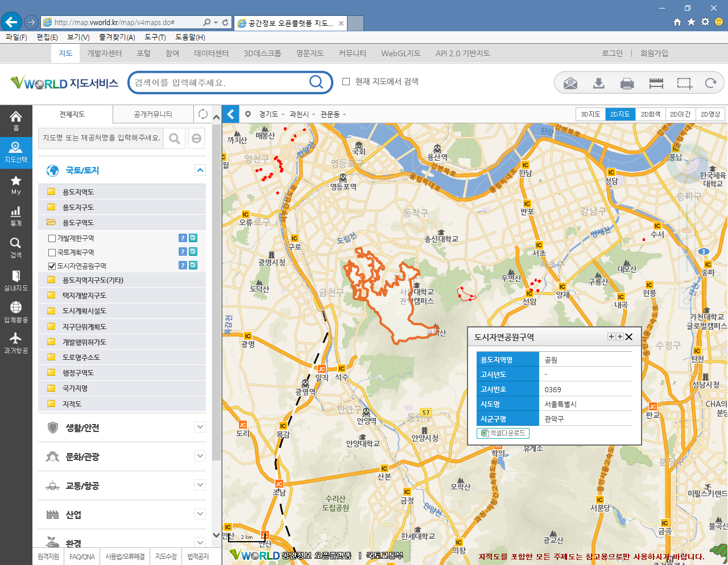The image size is (728, 565).
Task: Expand the 교통/항공 category section
Action: (200, 485)
